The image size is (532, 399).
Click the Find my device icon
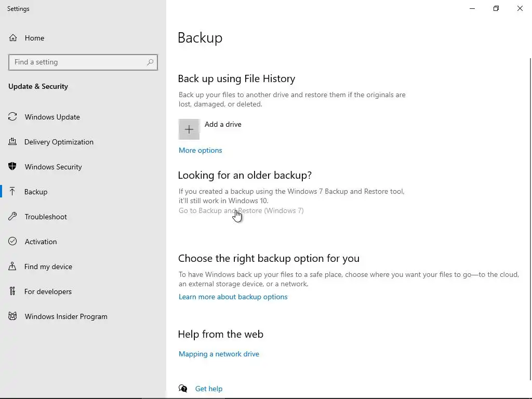tap(13, 267)
